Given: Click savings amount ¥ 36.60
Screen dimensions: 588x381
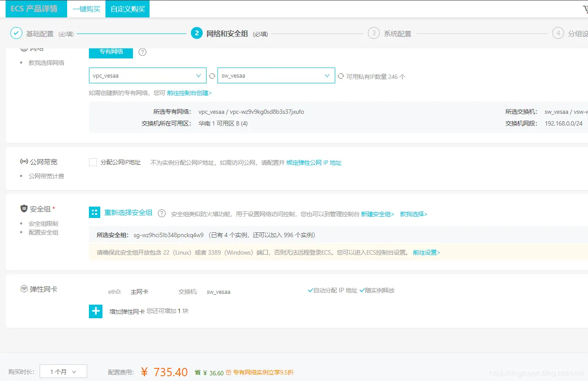Looking at the screenshot, I should (x=213, y=373).
